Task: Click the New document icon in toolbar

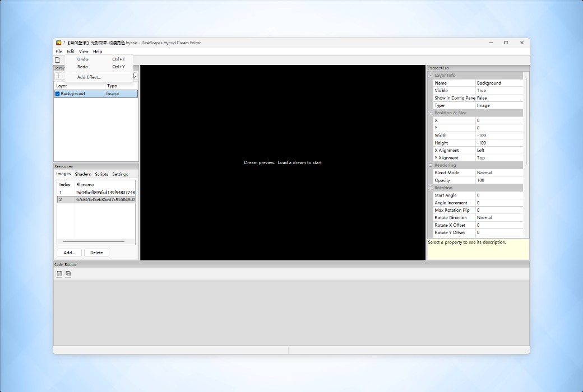Action: [x=58, y=60]
